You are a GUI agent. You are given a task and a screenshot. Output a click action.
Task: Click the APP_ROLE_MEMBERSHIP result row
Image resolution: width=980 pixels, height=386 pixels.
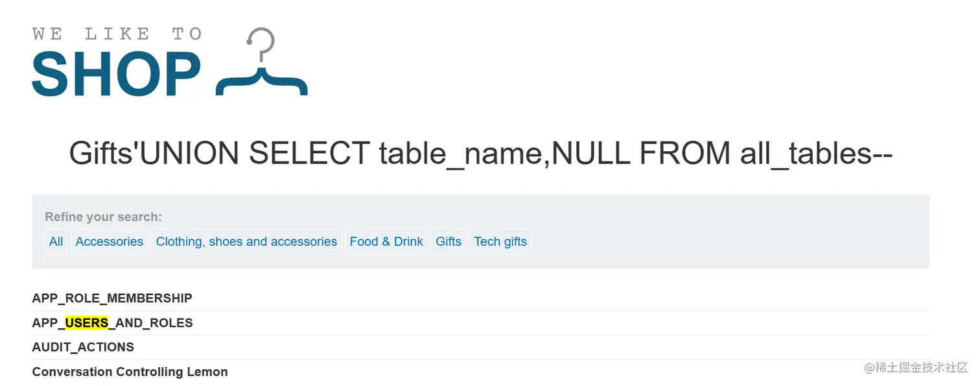point(480,298)
